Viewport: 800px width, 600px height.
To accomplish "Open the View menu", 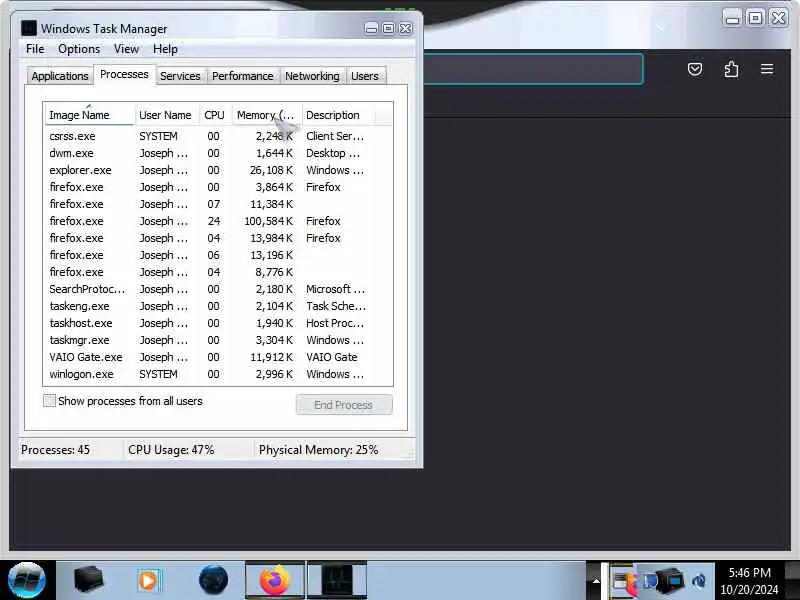I will 126,49.
